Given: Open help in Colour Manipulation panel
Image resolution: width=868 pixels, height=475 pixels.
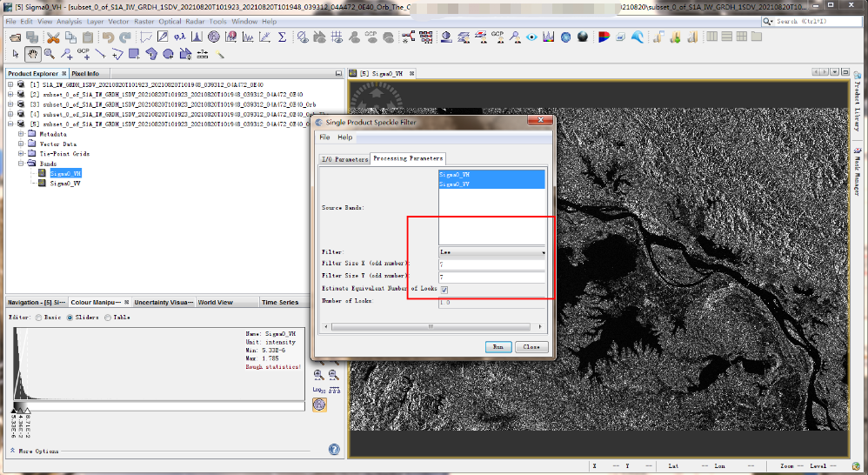Looking at the screenshot, I should coord(334,450).
